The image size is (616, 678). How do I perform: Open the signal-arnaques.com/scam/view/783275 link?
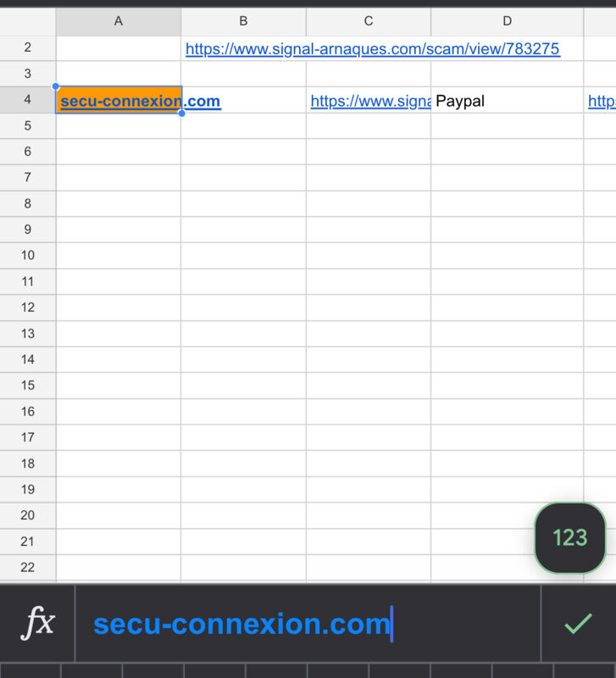[373, 49]
